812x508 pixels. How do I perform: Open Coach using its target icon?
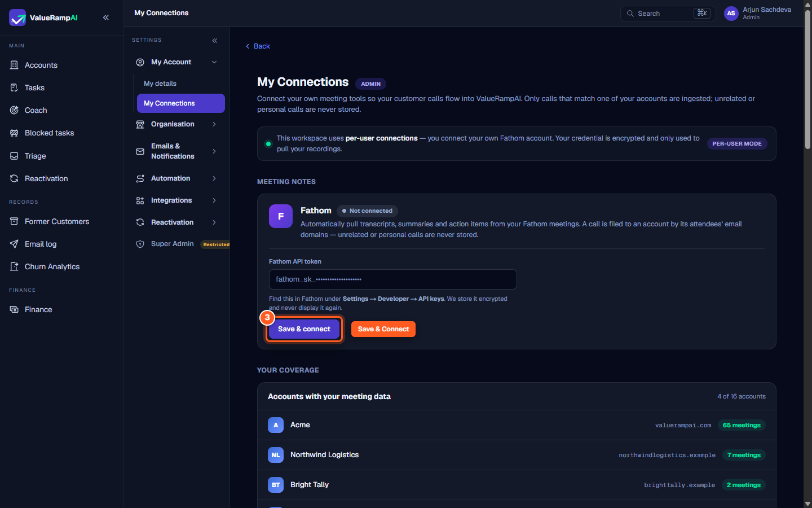[14, 110]
